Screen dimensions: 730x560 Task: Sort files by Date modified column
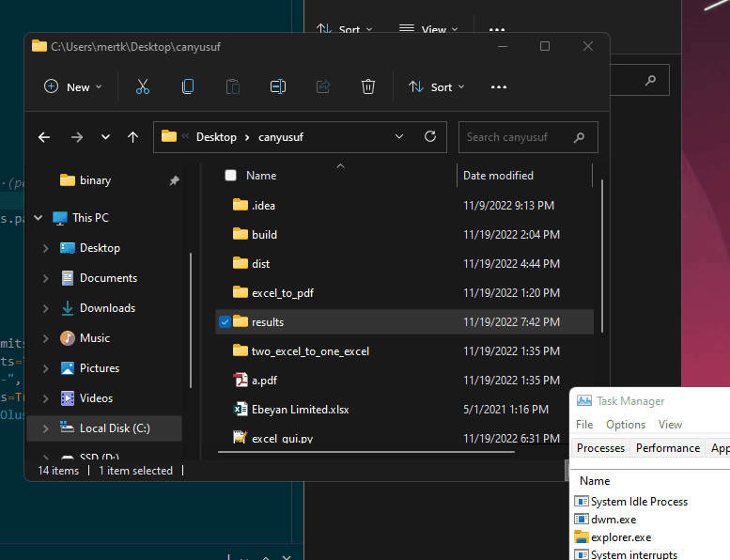click(x=498, y=176)
